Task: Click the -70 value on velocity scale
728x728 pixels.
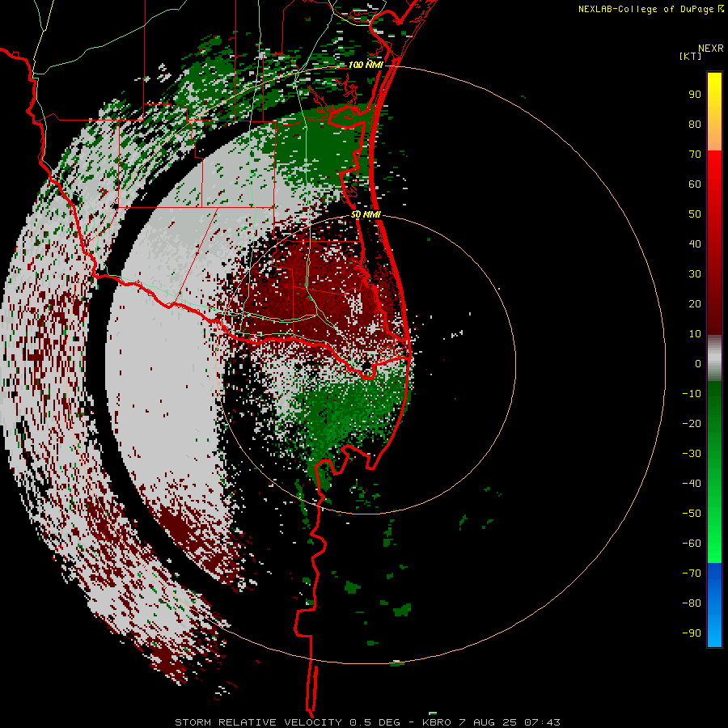Action: pos(692,573)
